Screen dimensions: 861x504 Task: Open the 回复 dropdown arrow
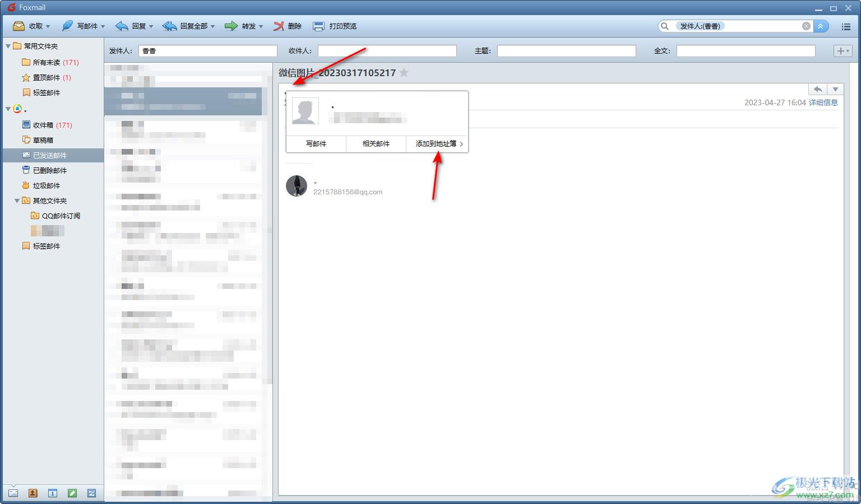[151, 26]
